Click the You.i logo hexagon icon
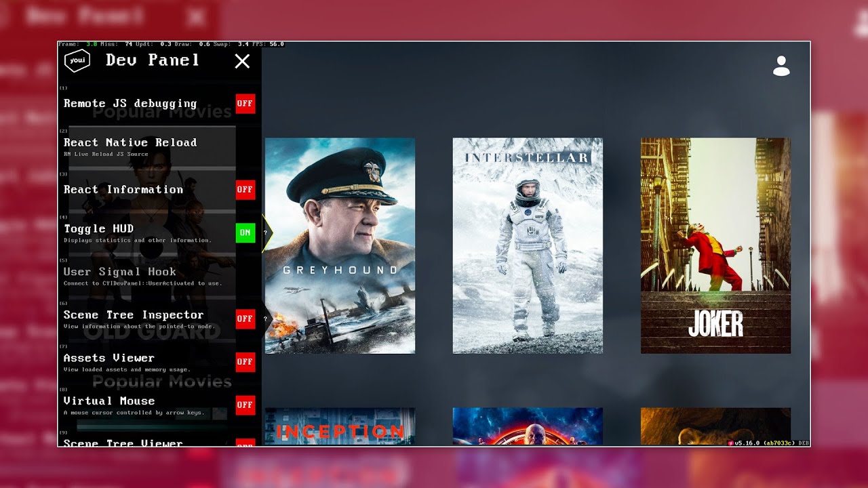Image resolution: width=868 pixels, height=488 pixels. [x=77, y=61]
